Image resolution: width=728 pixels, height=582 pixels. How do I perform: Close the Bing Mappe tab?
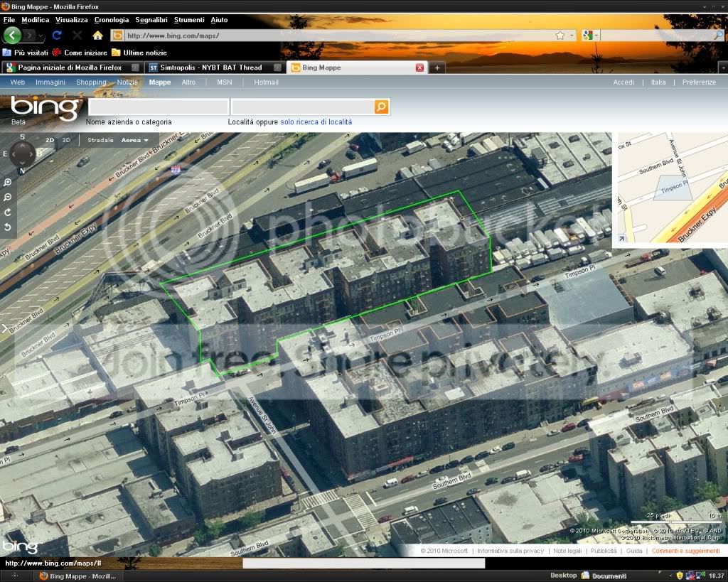click(419, 68)
